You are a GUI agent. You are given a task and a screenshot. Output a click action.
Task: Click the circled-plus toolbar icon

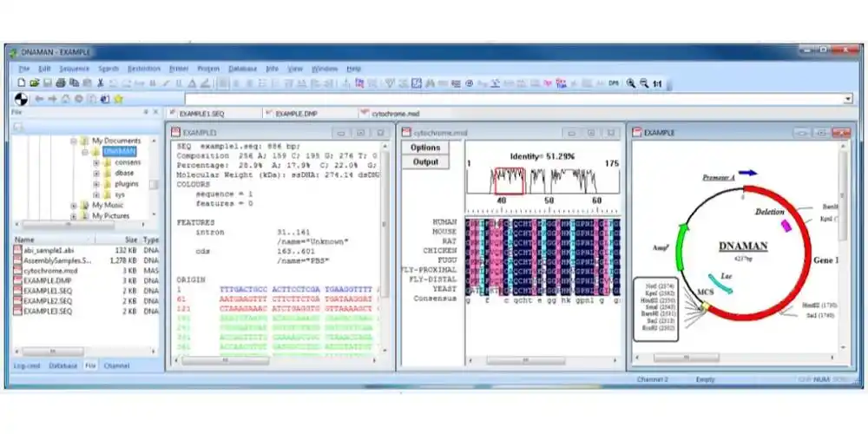pyautogui.click(x=470, y=83)
